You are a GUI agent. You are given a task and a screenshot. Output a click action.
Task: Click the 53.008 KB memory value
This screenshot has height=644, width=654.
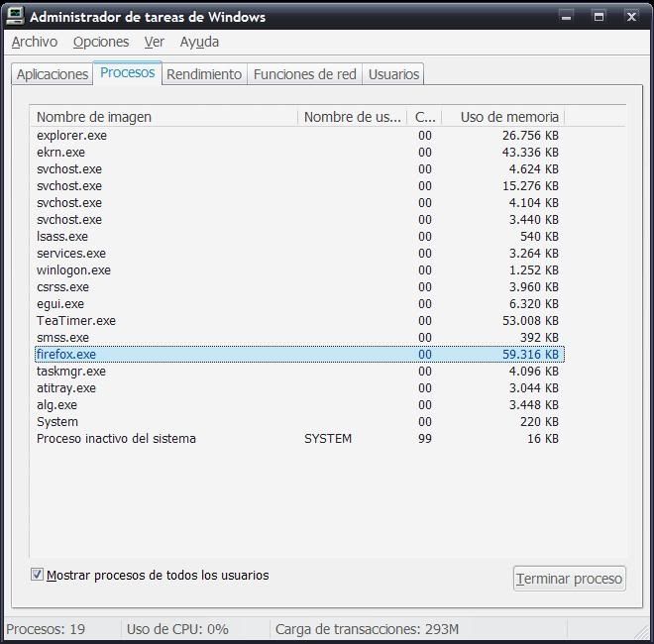point(530,321)
